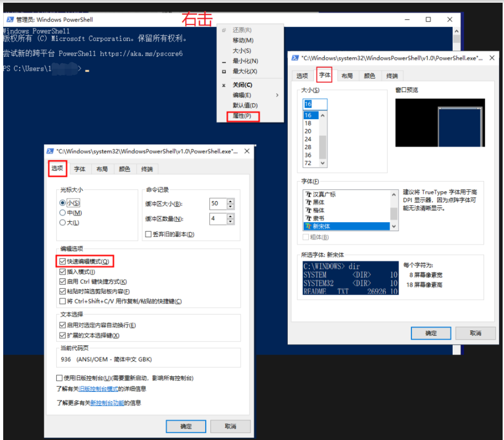Open the 编辑(E) submenu
504x440 pixels.
[242, 95]
